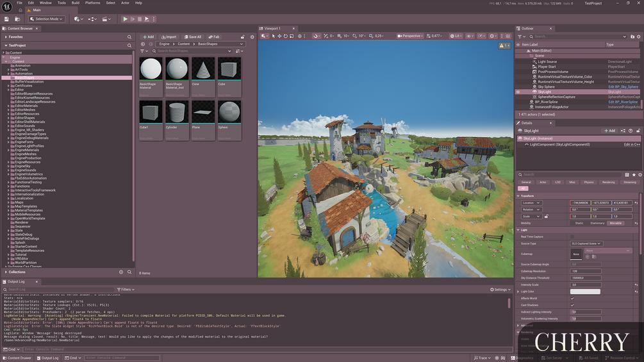
Task: Click the Stop play session button
Action: pyautogui.click(x=140, y=19)
